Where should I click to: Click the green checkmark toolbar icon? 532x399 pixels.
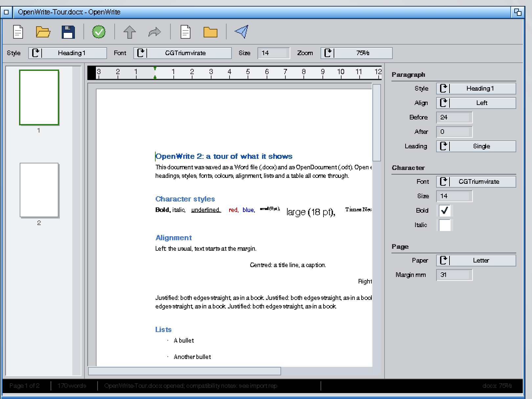point(99,32)
